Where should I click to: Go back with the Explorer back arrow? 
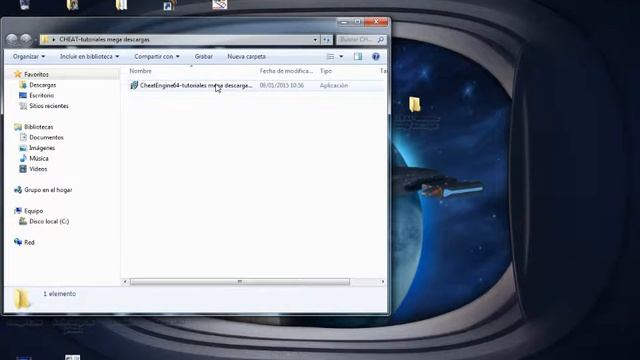click(12, 39)
